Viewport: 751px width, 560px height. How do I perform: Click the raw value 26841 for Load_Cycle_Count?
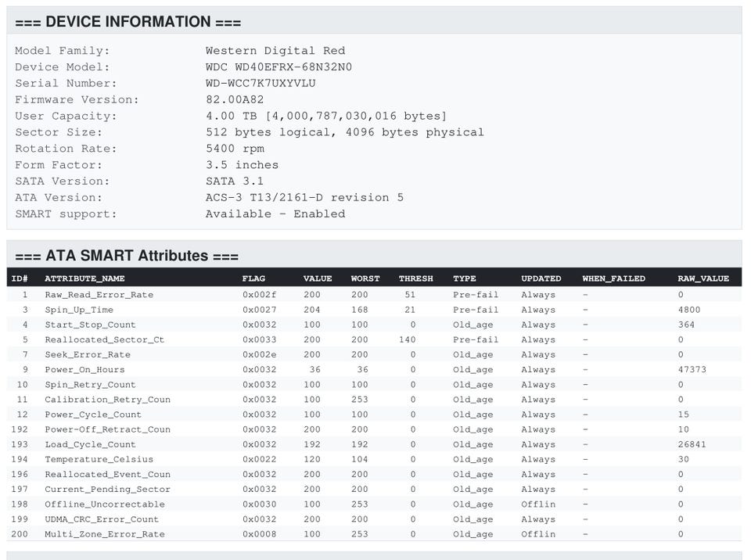coord(692,444)
